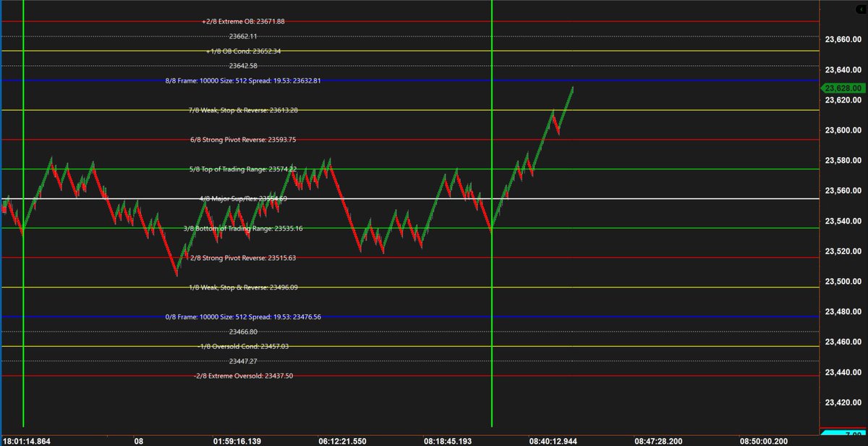
Task: Click the 0/8 Frame 23476.56 label
Action: pos(243,316)
